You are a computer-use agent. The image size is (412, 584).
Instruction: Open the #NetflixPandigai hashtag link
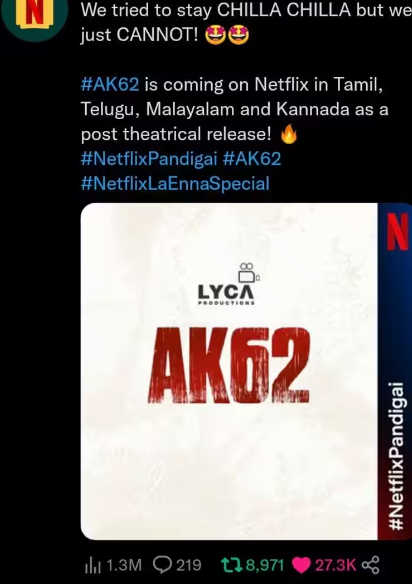[x=149, y=159]
